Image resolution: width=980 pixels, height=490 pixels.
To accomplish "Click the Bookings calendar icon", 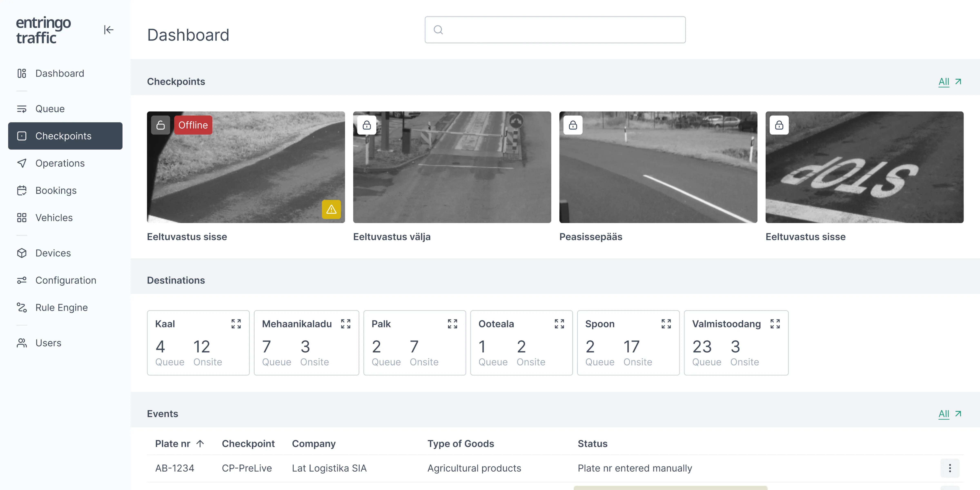I will pos(22,190).
